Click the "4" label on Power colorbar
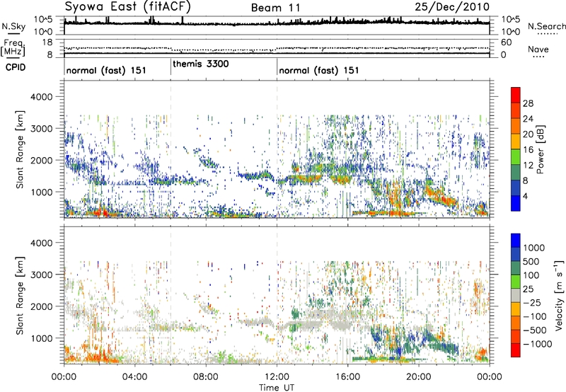Viewport: 566px width, 392px height. click(525, 197)
